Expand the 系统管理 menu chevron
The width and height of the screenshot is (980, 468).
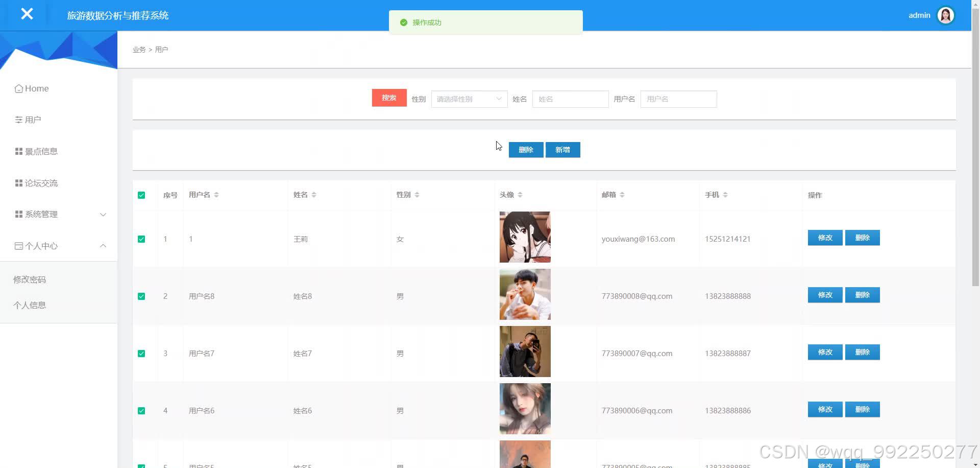[103, 215]
